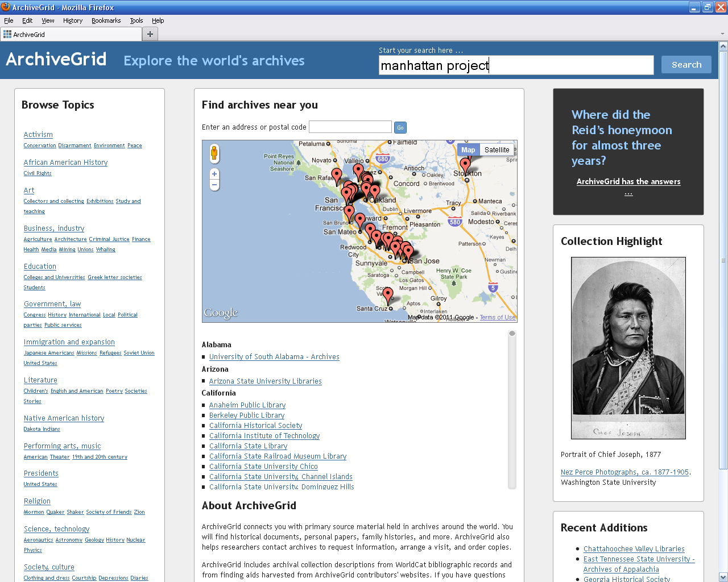The width and height of the screenshot is (728, 582).
Task: Click the Chief Joseph portrait thumbnail
Action: click(x=628, y=348)
